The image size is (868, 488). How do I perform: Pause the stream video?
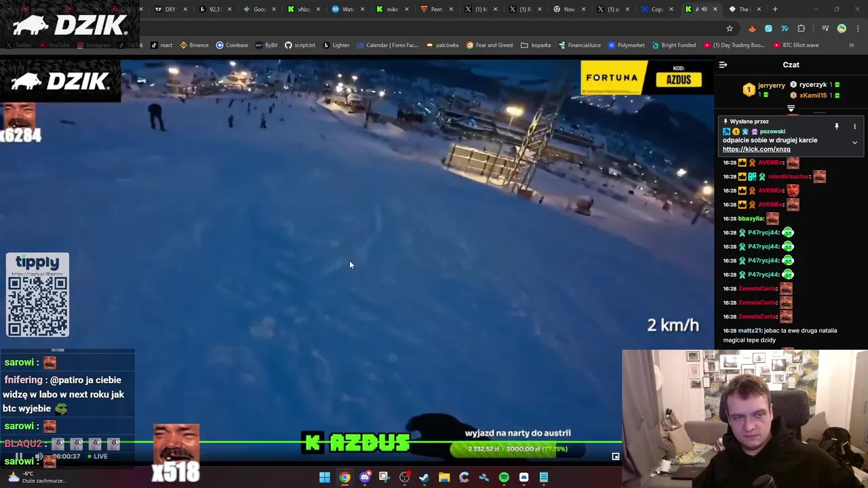pos(19,456)
